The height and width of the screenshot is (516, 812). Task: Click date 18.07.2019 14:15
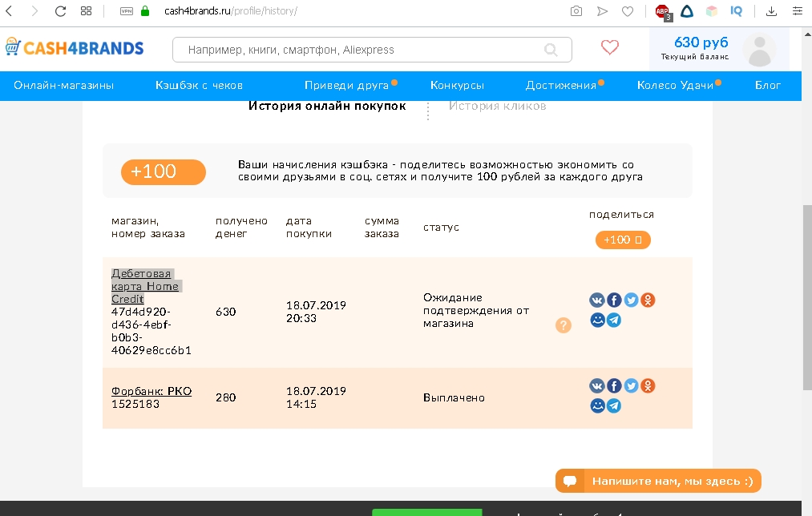(316, 397)
